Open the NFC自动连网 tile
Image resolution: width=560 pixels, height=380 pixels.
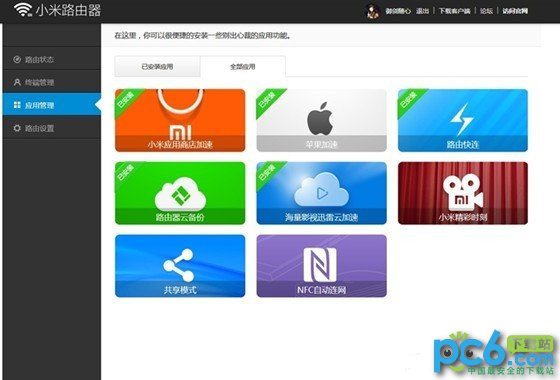coord(321,266)
